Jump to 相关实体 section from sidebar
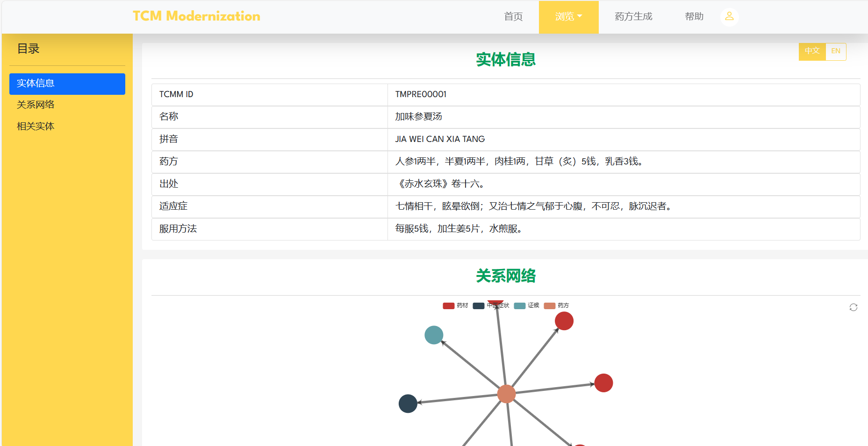Screen dimensions: 868x446 36,126
